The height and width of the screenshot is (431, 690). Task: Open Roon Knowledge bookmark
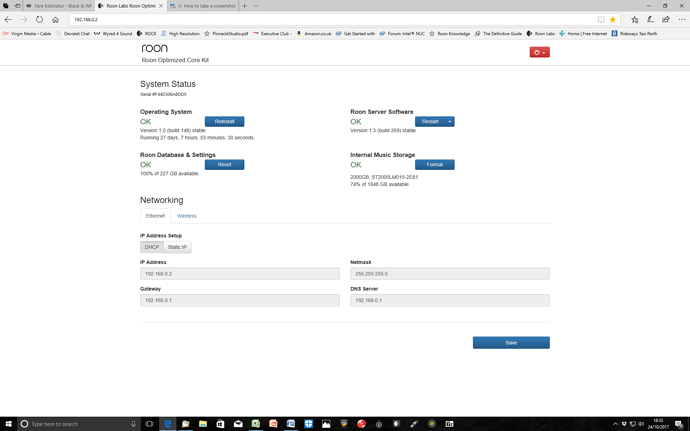pos(450,33)
